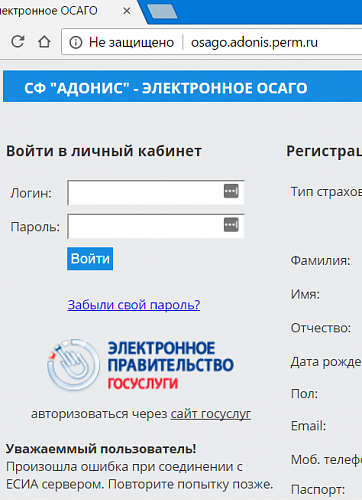The height and width of the screenshot is (500, 362).
Task: Go to the browser home page icon
Action: (44, 42)
